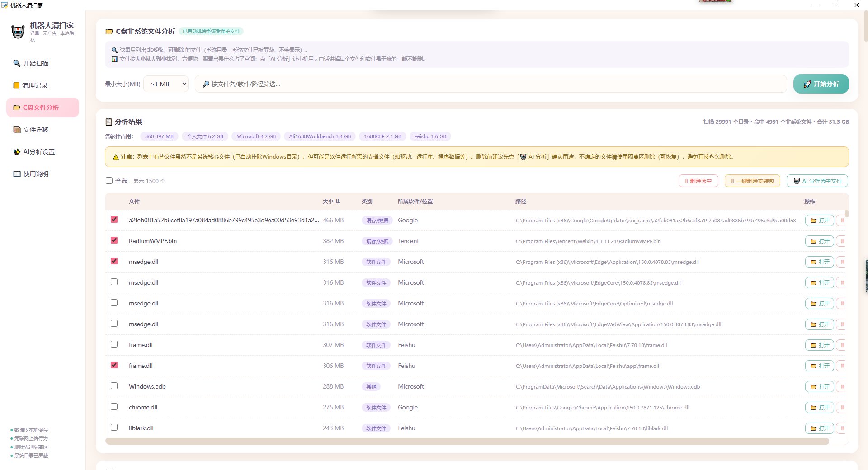Screen dimensions: 868x470
Task: Click the chrome.dll file name
Action: click(143, 407)
